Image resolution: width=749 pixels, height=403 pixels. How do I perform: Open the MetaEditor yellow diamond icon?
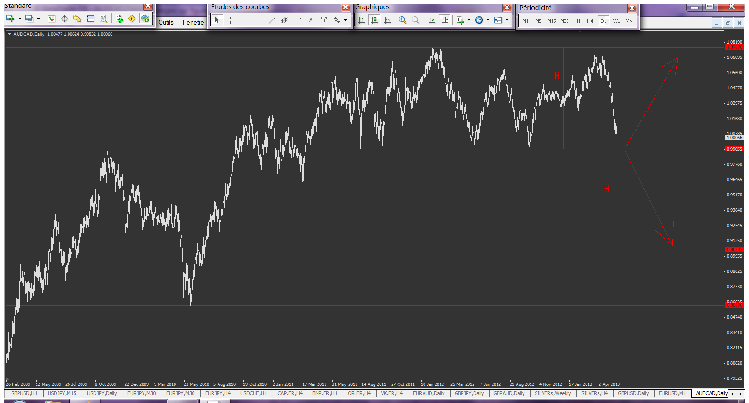click(132, 19)
